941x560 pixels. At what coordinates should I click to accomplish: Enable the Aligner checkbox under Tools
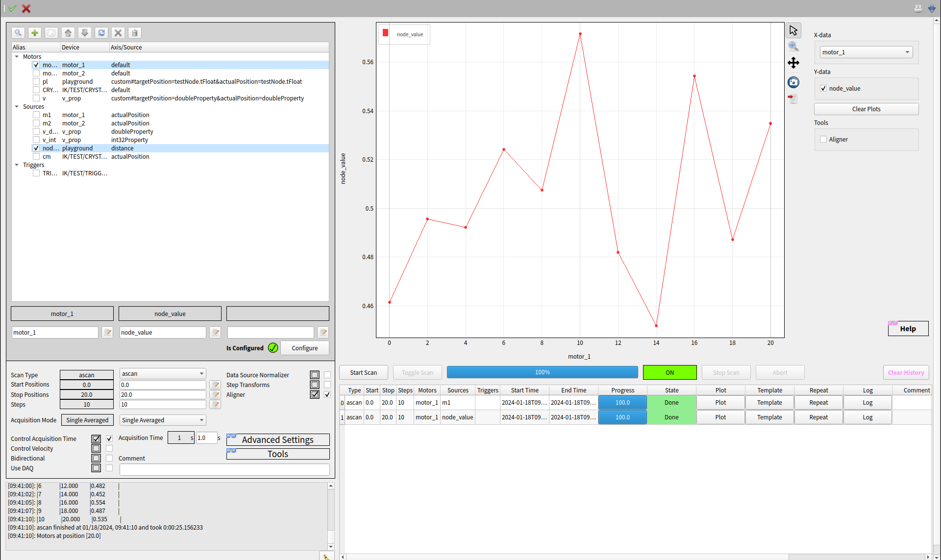823,140
